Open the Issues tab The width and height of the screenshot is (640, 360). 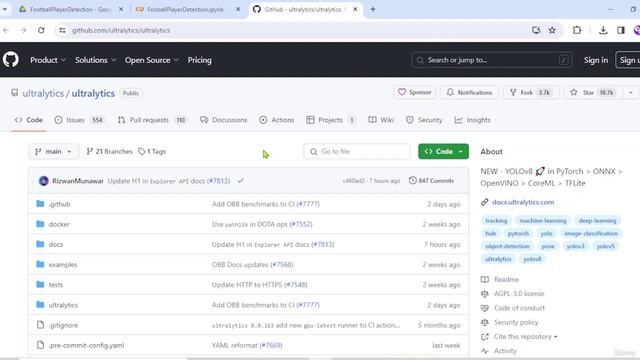pos(80,120)
